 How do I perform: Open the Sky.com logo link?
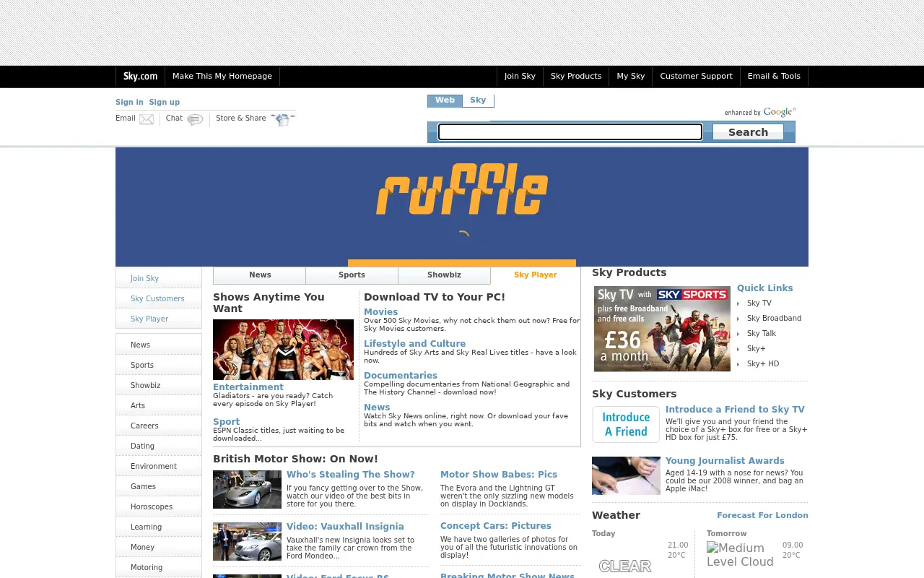click(x=140, y=76)
